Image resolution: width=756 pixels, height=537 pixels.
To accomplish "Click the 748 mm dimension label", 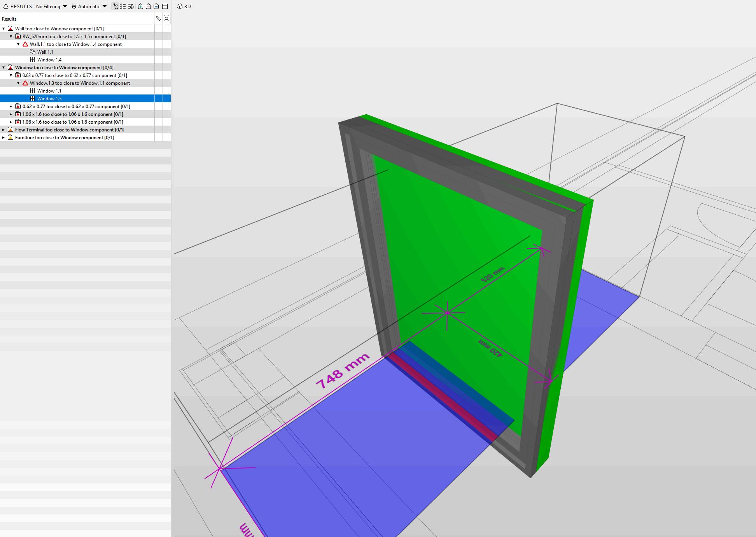I will tap(342, 371).
